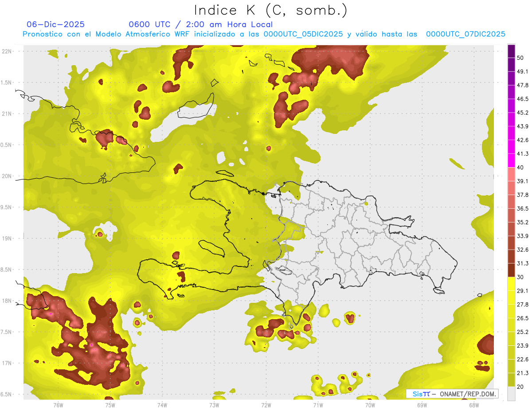
Task: Click the colorbar value "46.5"
Action: pos(523,99)
